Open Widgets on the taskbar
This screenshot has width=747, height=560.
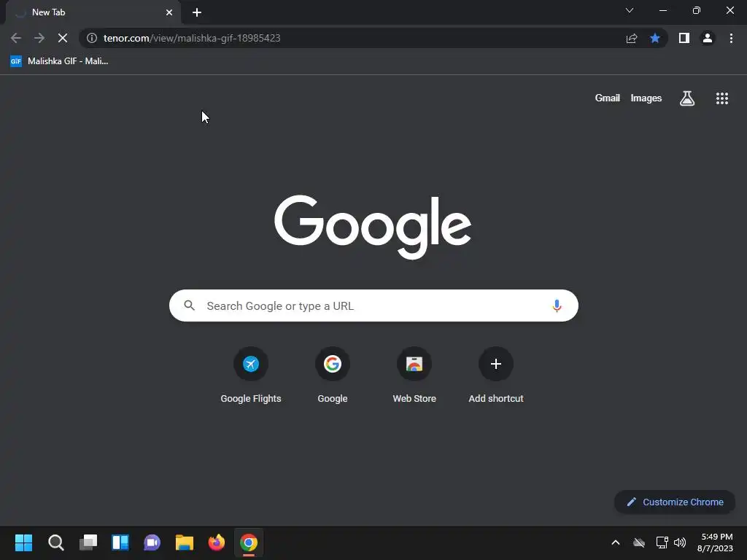click(x=120, y=542)
